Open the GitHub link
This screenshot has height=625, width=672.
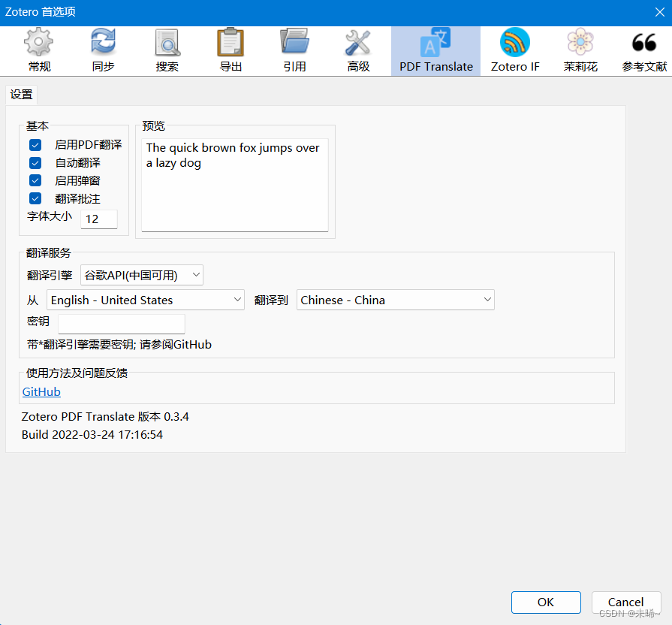coord(41,392)
